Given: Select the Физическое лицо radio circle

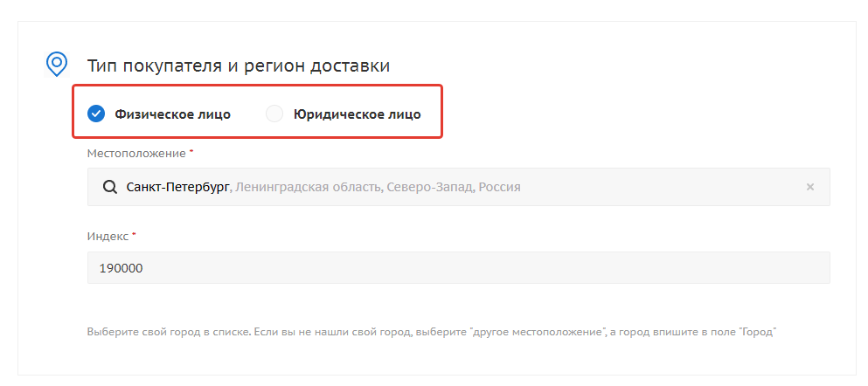Looking at the screenshot, I should pos(96,114).
